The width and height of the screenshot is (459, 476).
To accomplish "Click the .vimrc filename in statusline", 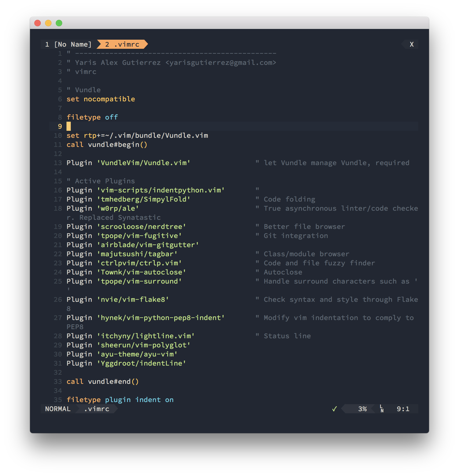I will click(x=97, y=409).
